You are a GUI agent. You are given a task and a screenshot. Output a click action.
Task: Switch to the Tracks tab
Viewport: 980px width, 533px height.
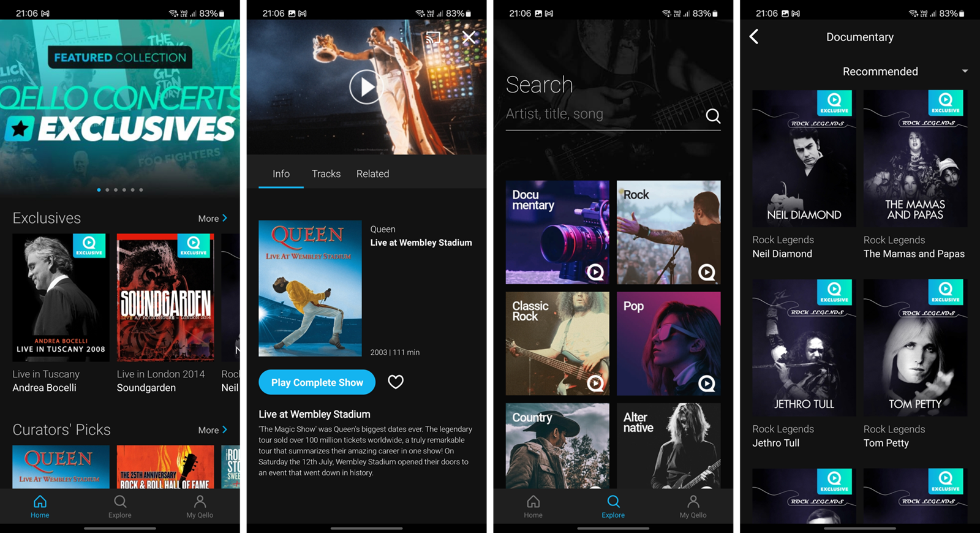(x=326, y=174)
